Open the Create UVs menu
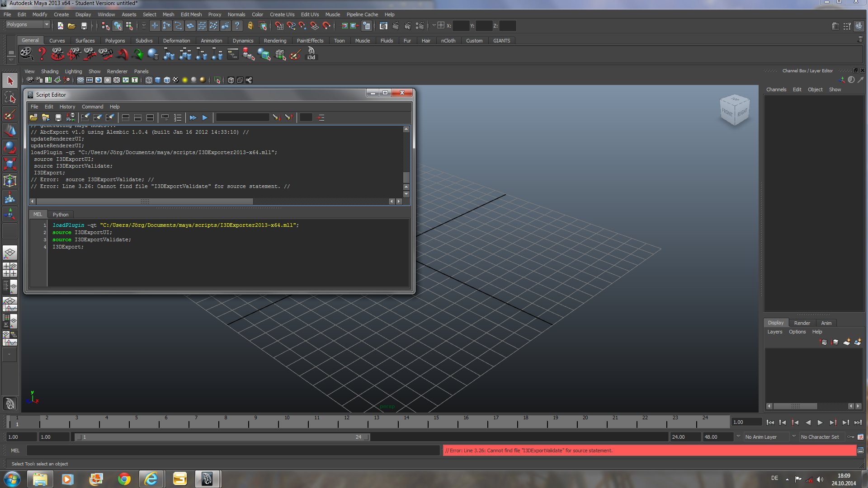The width and height of the screenshot is (868, 488). point(282,14)
